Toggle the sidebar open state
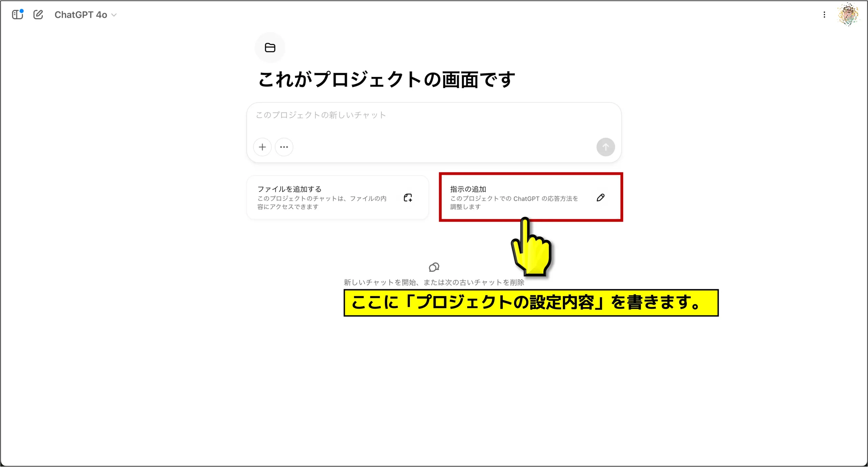Screen dimensions: 868x467 17,15
